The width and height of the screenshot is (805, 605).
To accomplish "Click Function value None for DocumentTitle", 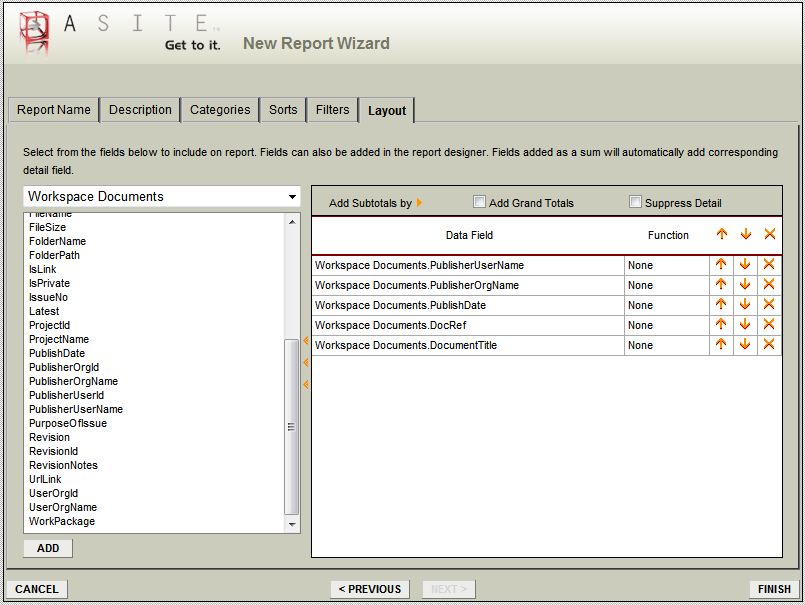I will pos(641,345).
